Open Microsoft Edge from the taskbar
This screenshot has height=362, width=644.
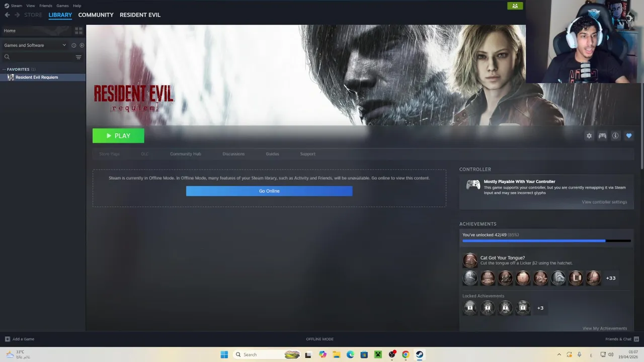350,354
